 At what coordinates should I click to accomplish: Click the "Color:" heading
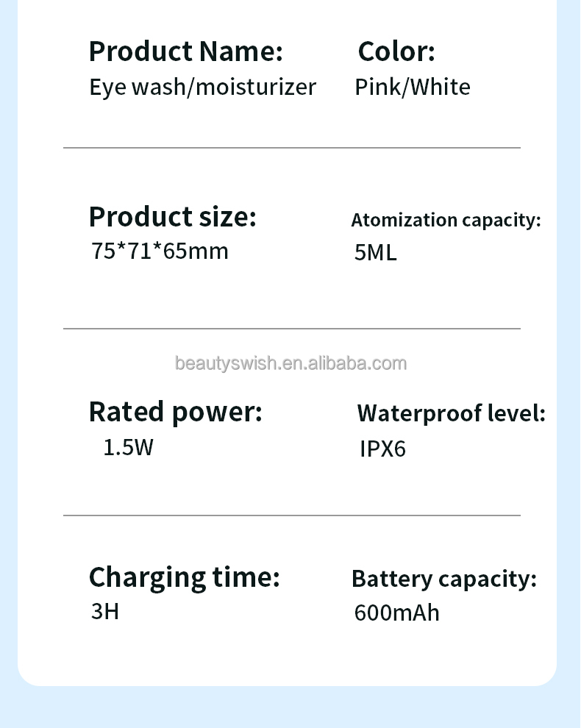396,52
